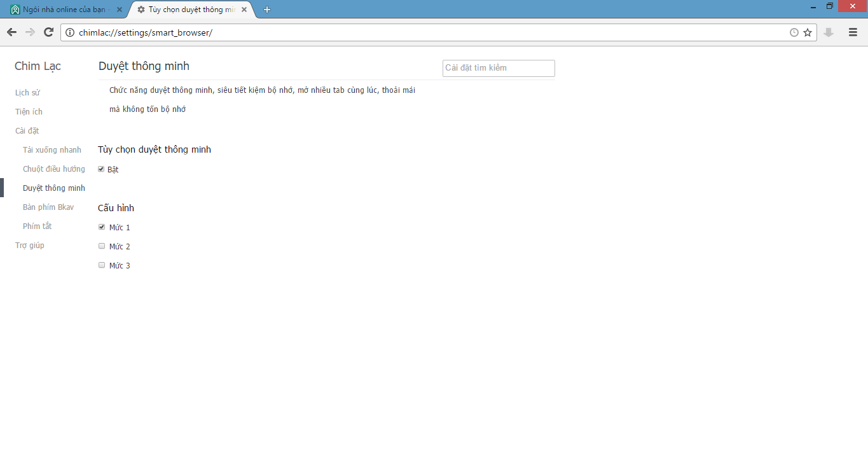Bookmark this page with the star icon
The height and width of the screenshot is (465, 868).
click(808, 32)
